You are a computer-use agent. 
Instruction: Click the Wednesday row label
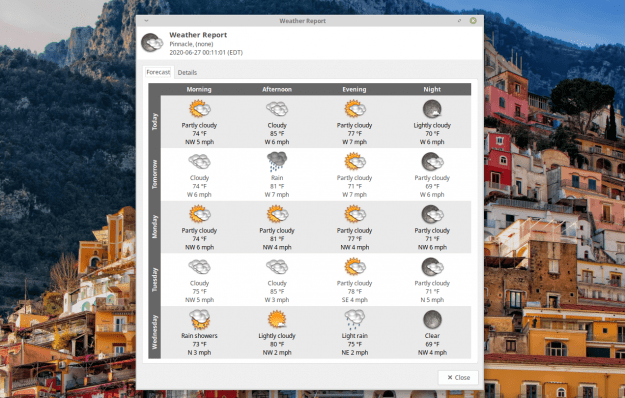[155, 332]
